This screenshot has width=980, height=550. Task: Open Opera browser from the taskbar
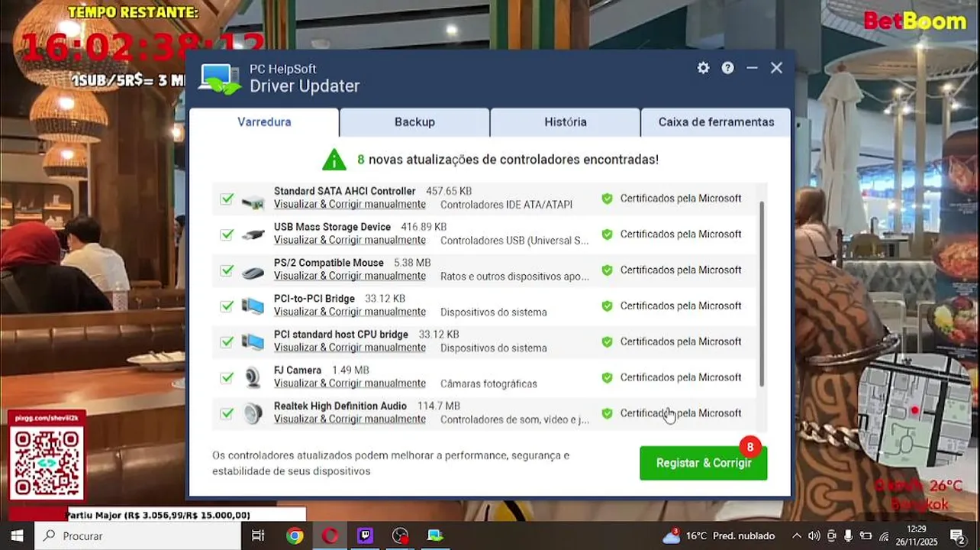coord(330,535)
